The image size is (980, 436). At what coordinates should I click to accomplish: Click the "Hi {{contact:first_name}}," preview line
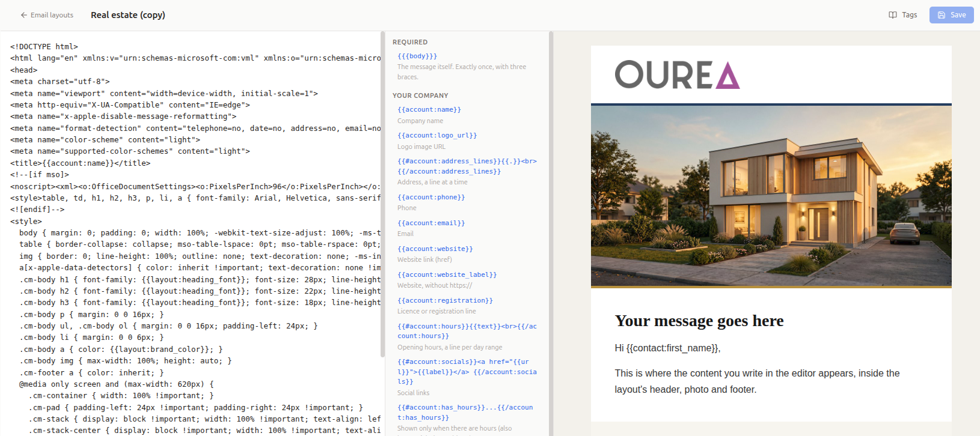click(667, 348)
